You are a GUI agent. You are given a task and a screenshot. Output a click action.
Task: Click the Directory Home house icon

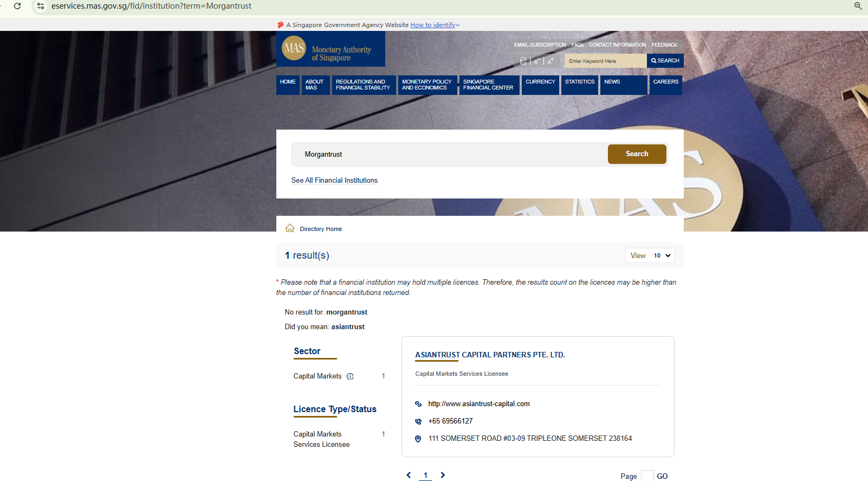[x=290, y=228]
